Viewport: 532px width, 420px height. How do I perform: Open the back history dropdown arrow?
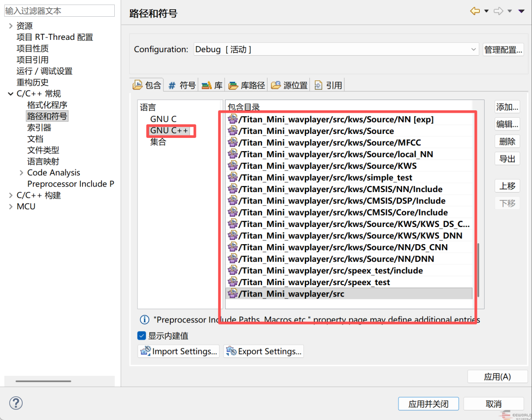point(486,11)
